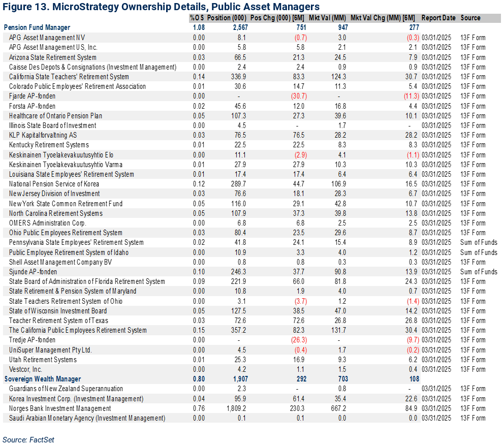Select APG Asset Management US, Inc. row
The height and width of the screenshot is (446, 504).
(x=53, y=48)
